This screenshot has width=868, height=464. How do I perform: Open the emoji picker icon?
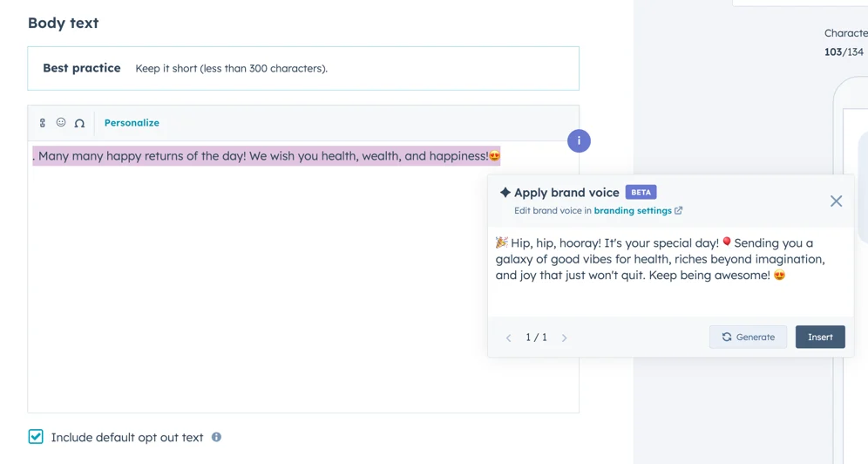tap(61, 122)
